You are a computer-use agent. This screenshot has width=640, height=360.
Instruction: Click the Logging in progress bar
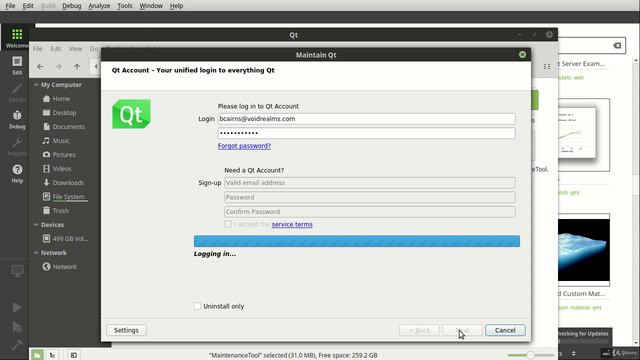[x=357, y=241]
